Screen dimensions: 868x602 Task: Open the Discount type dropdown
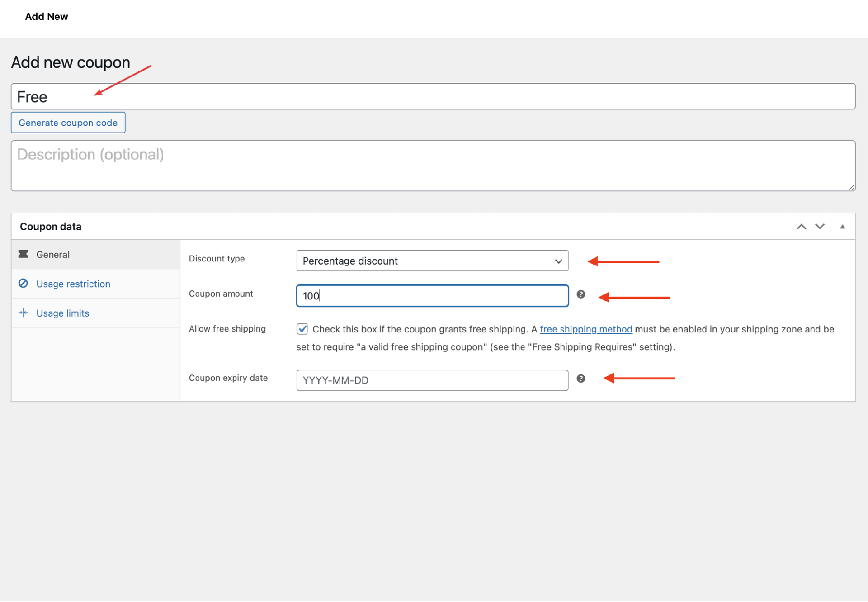point(432,261)
